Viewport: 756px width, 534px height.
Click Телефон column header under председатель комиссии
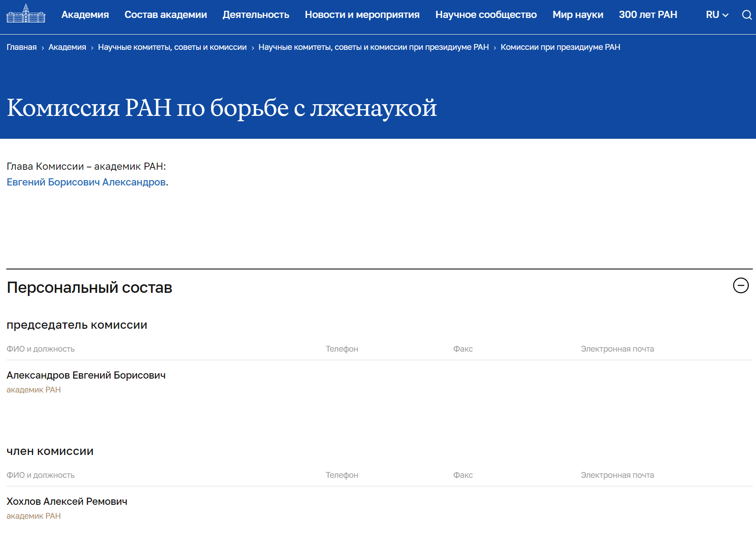coord(342,349)
